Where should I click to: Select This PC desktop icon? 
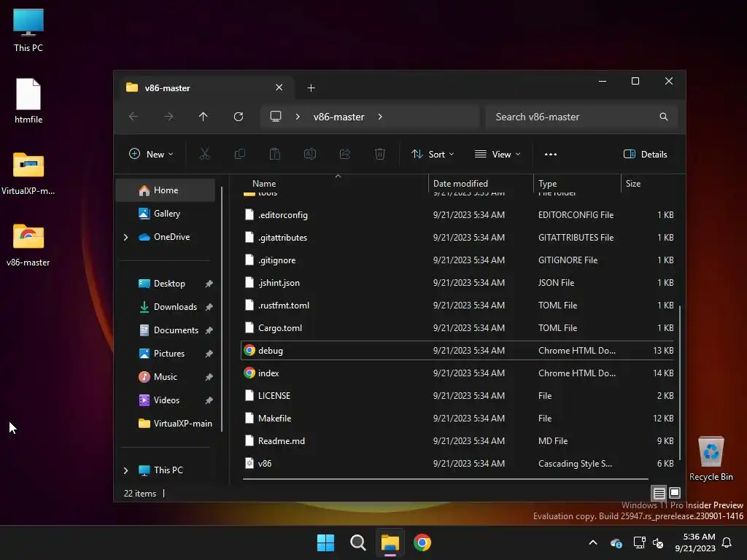[28, 30]
